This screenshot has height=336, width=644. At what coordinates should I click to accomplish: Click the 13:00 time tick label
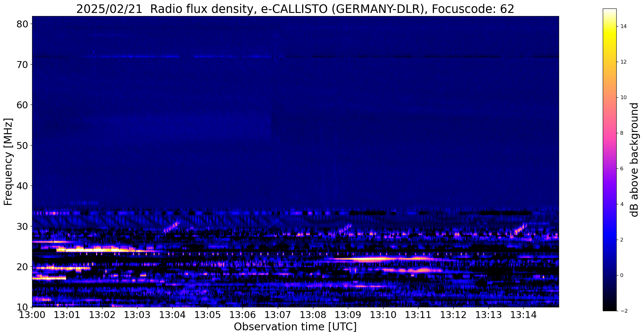coord(32,315)
